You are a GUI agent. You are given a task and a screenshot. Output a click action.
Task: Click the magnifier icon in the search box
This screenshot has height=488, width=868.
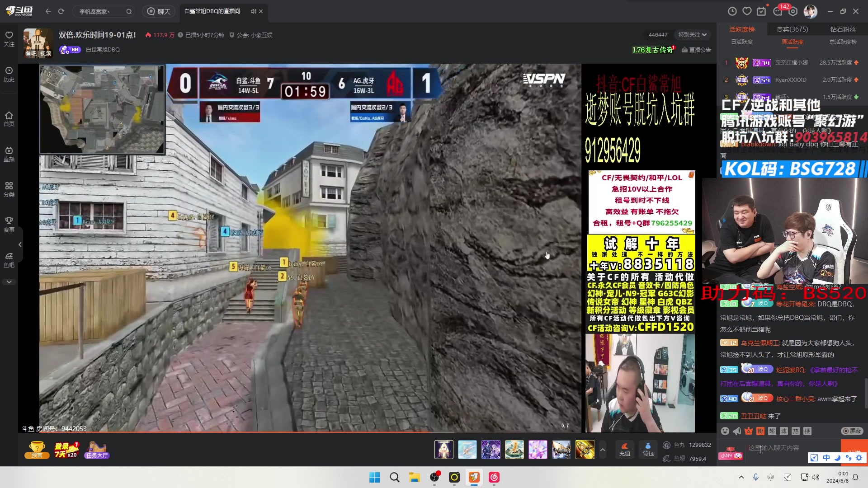129,12
